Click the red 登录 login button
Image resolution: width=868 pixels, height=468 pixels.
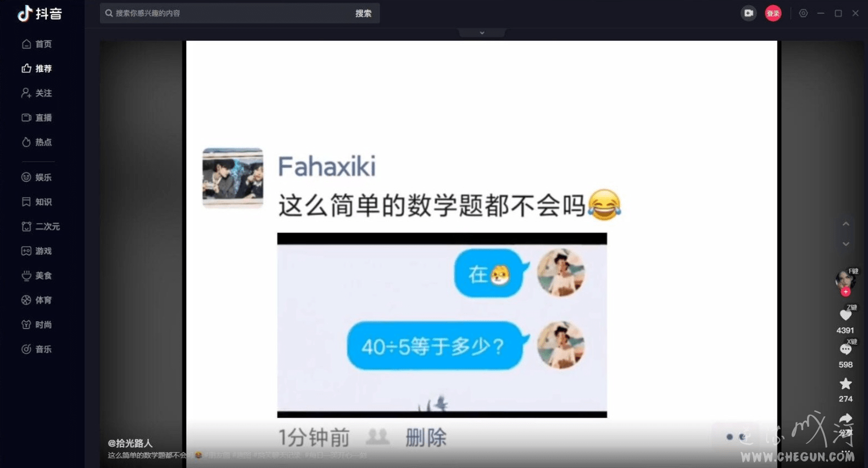pos(773,13)
